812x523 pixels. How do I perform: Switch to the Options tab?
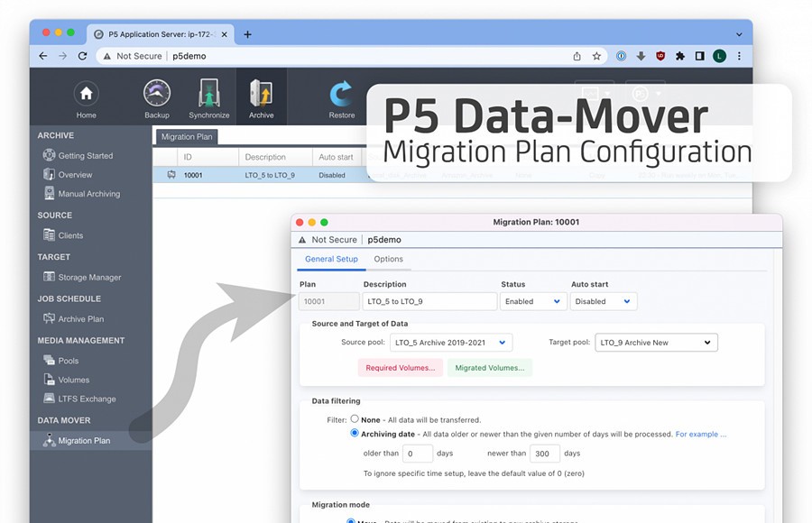388,259
